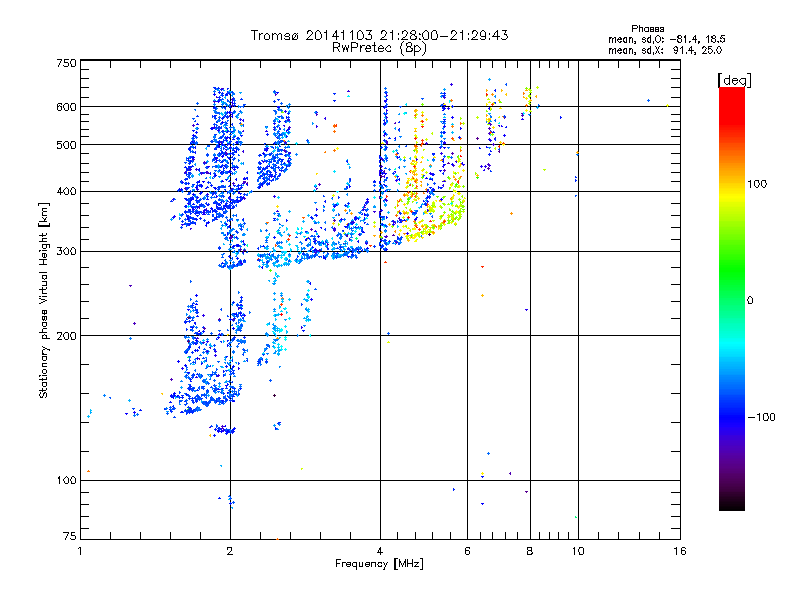
Task: Click the colorbar "-100" tick label
Action: 762,417
